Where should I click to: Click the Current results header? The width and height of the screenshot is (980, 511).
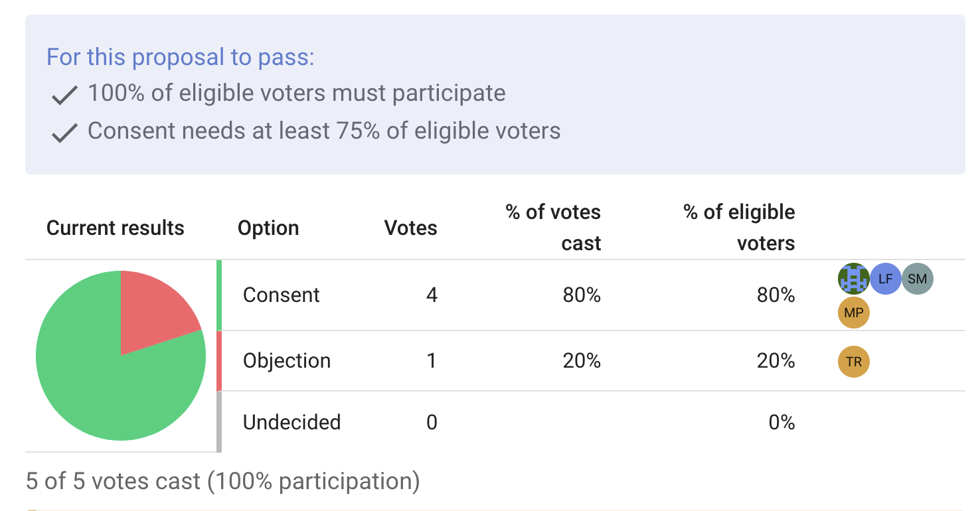click(115, 228)
